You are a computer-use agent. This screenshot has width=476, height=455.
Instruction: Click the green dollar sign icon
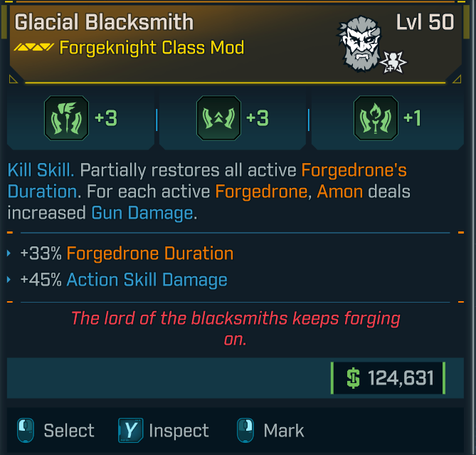click(x=353, y=377)
